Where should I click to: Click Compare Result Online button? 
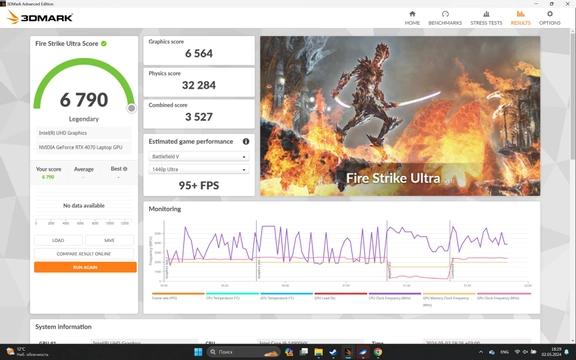84,254
